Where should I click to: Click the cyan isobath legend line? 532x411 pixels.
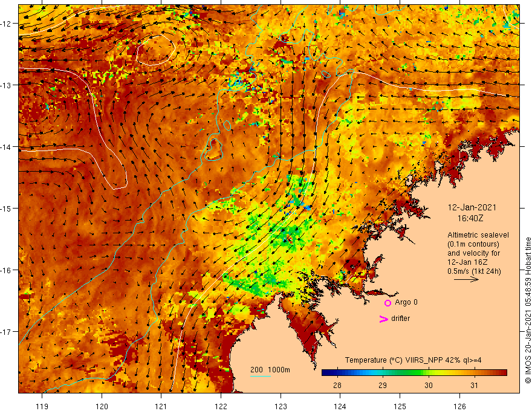[x=260, y=376]
